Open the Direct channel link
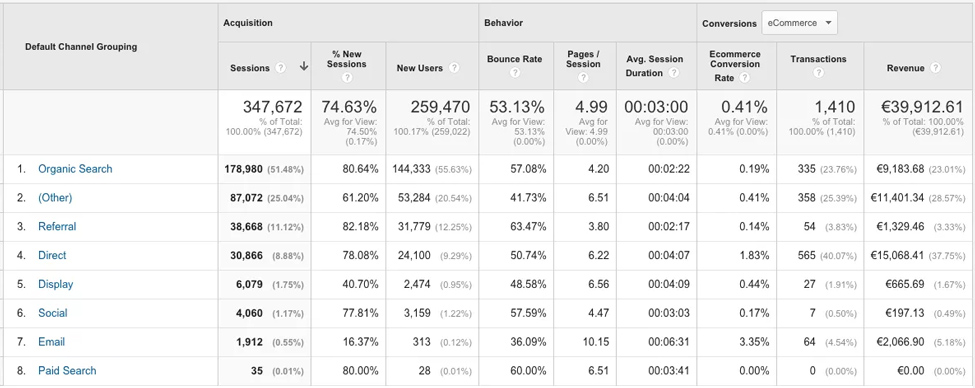975x388 pixels. [52, 256]
